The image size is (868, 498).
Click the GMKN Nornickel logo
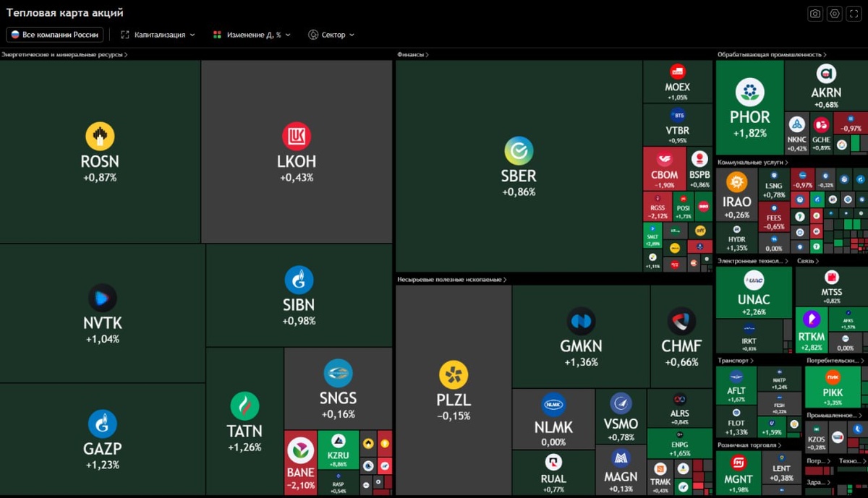coord(581,321)
